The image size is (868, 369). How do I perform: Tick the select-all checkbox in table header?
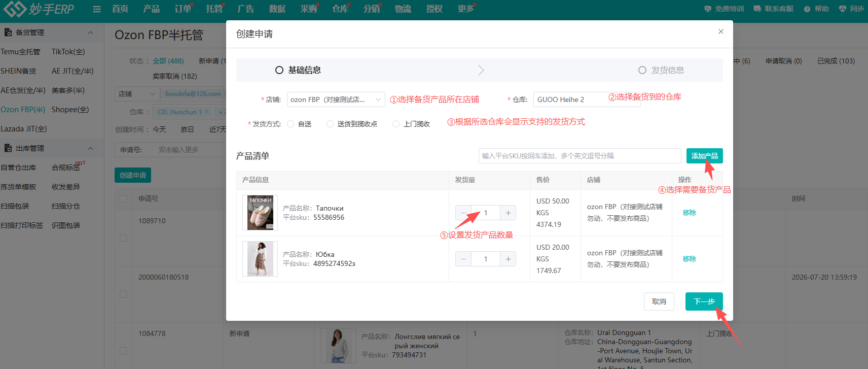tap(123, 199)
